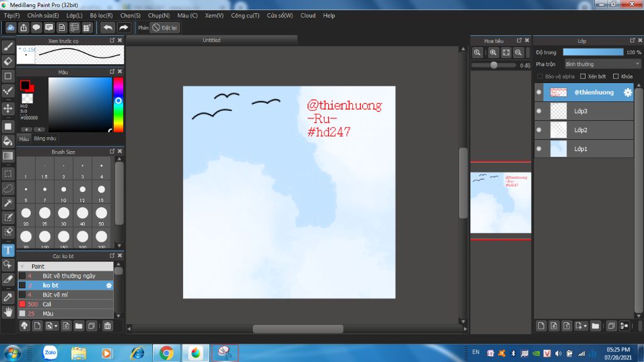
Task: Select the Lasso selection tool
Action: 8,188
